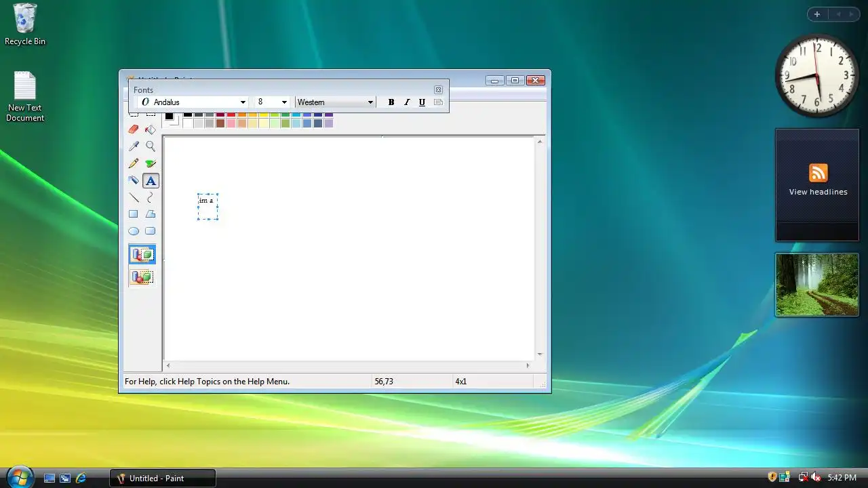The width and height of the screenshot is (868, 488).
Task: Click Show Desktop in Quick Launch
Action: click(50, 478)
